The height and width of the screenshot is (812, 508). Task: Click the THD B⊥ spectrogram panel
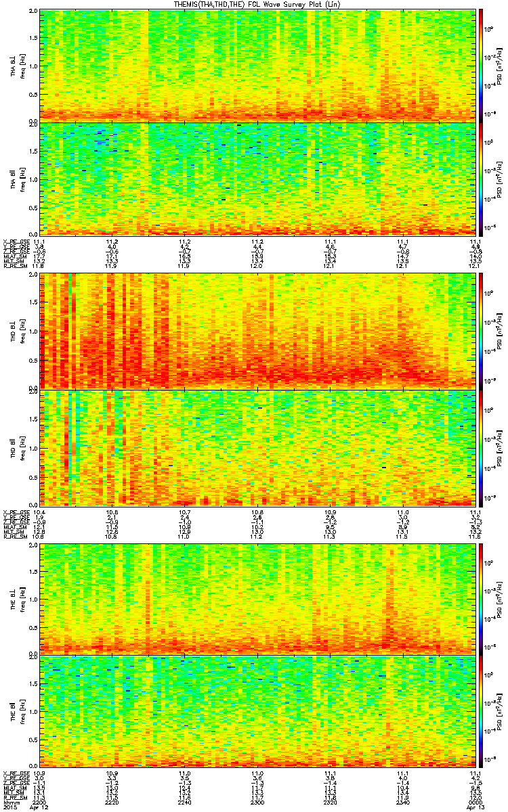pos(257,331)
